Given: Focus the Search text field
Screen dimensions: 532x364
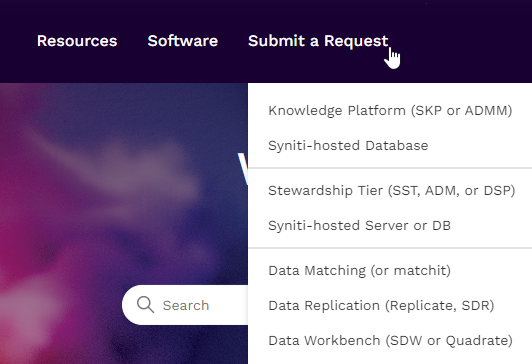Looking at the screenshot, I should pyautogui.click(x=185, y=305).
